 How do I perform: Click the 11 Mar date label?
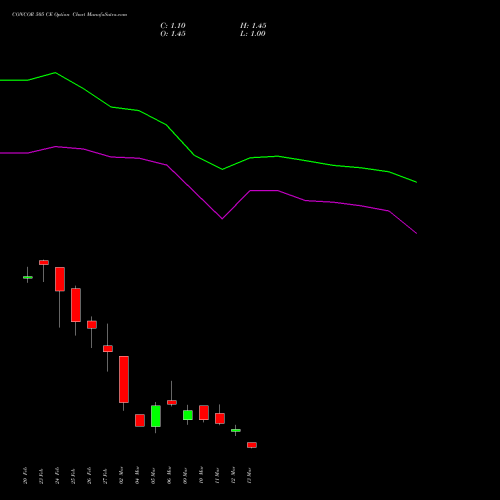click(x=218, y=476)
